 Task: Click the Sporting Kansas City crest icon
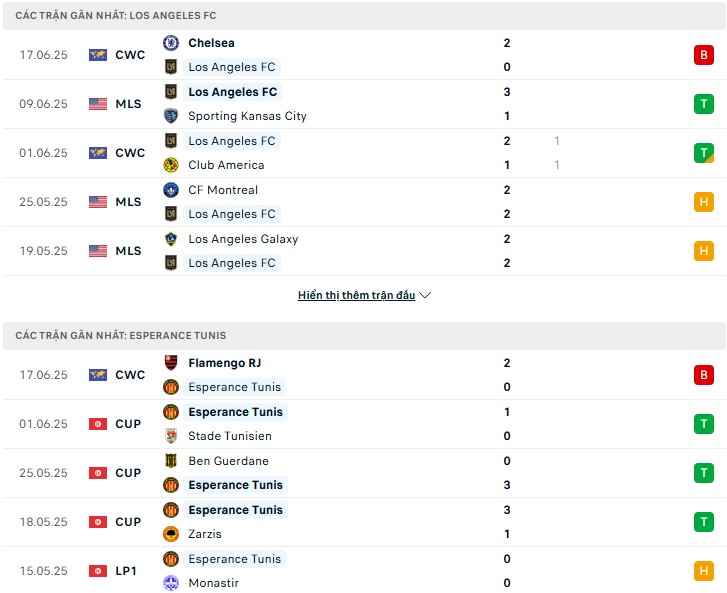point(171,115)
